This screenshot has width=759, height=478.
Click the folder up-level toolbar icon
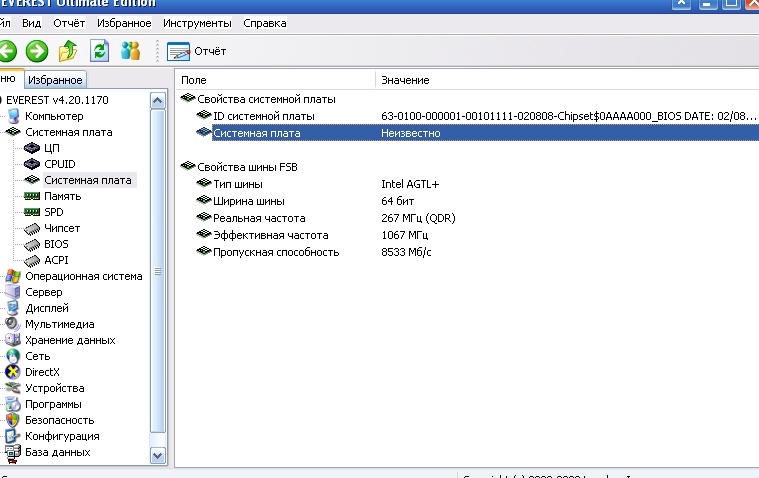(x=68, y=51)
